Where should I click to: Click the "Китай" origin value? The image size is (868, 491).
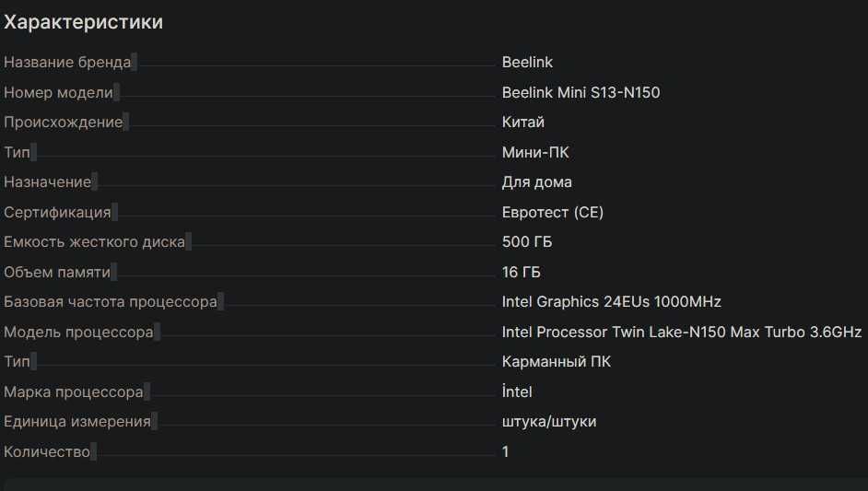(x=522, y=123)
